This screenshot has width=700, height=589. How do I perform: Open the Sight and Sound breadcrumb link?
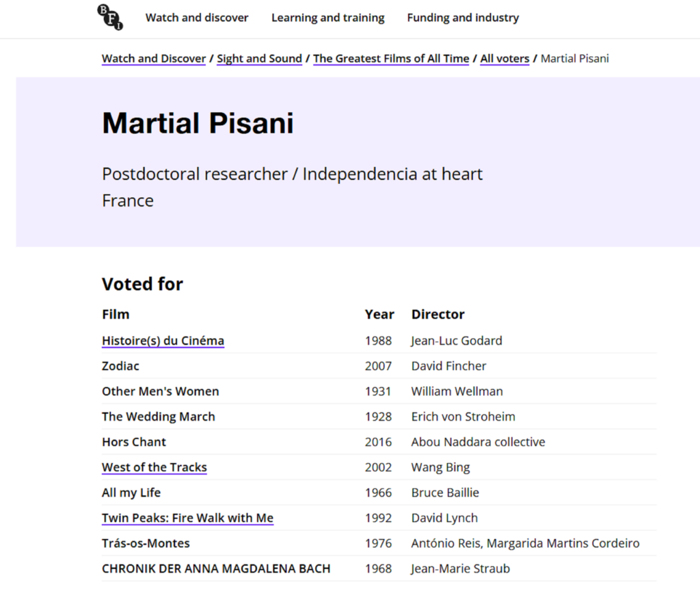[x=259, y=59]
